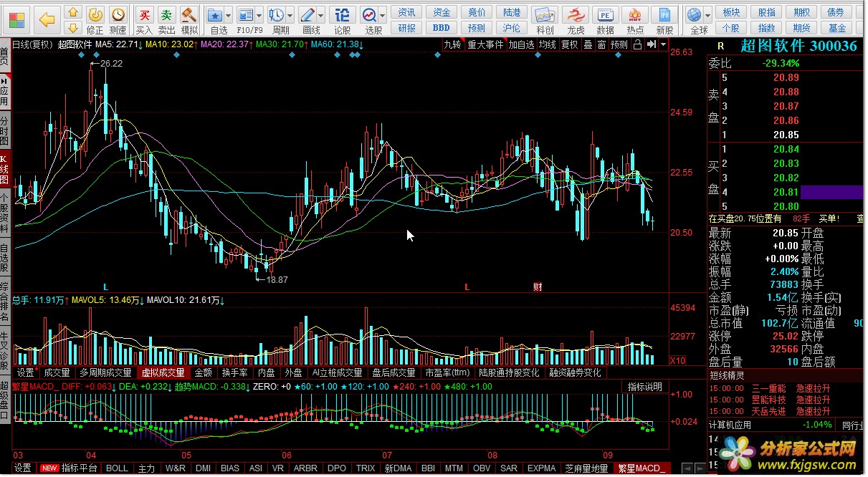The width and height of the screenshot is (868, 477).
Task: Select the 虚拟成交量 tab
Action: pyautogui.click(x=163, y=372)
